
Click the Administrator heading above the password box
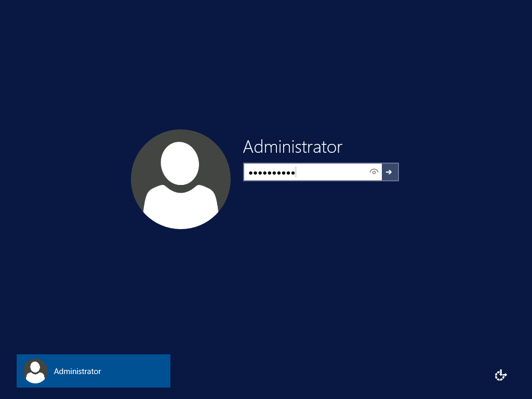[292, 147]
